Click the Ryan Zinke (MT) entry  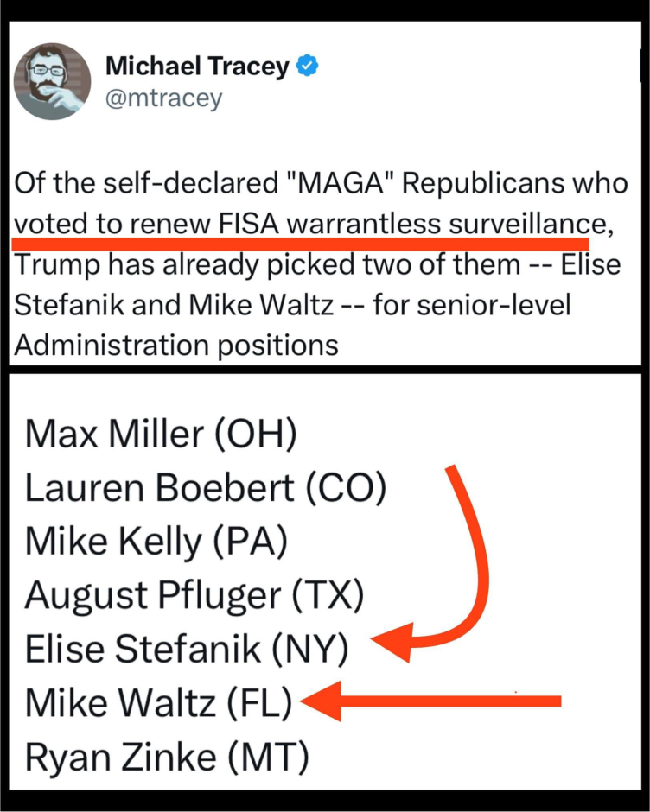[x=167, y=757]
